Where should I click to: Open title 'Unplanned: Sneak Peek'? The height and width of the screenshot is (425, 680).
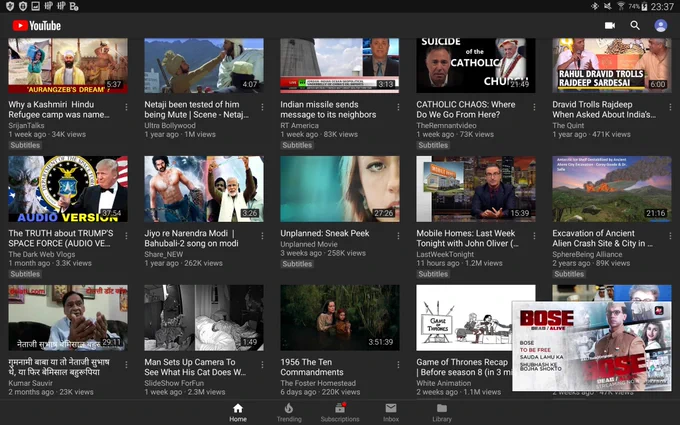coord(325,233)
